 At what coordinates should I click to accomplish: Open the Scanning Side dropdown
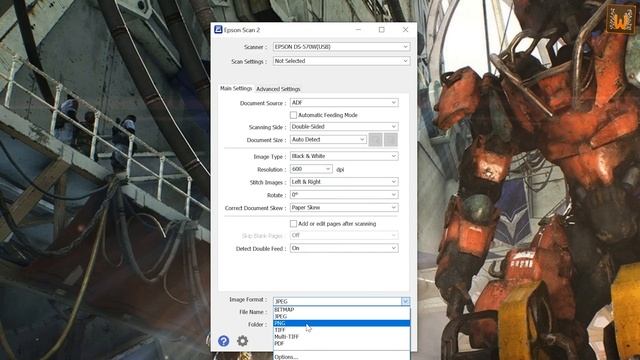point(344,127)
